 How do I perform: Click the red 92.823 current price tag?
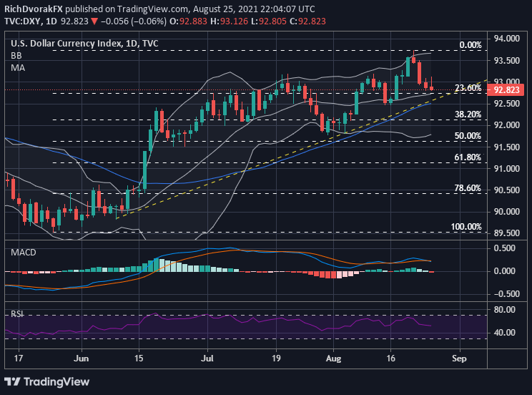coord(506,90)
